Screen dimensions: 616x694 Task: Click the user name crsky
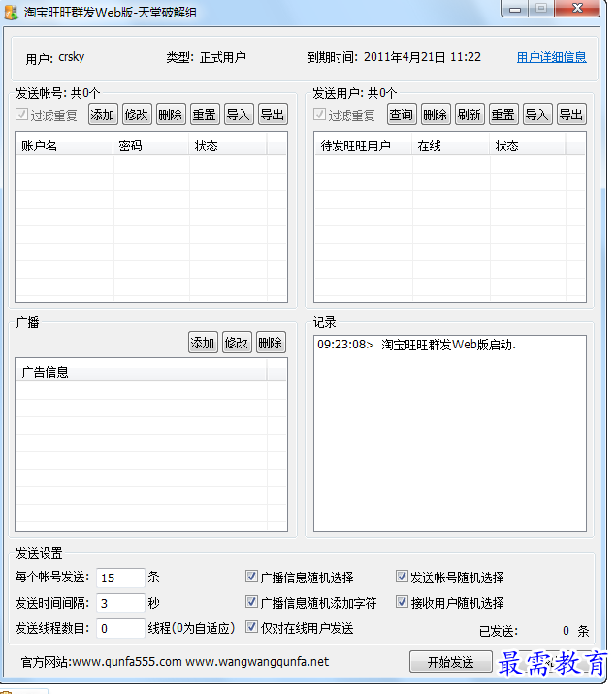[x=71, y=57]
